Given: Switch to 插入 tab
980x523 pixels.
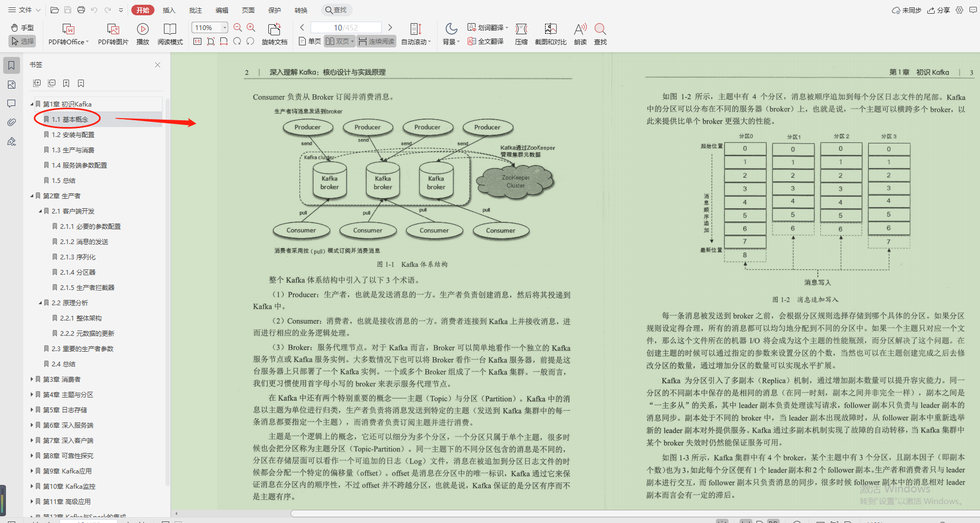Looking at the screenshot, I should (x=169, y=10).
